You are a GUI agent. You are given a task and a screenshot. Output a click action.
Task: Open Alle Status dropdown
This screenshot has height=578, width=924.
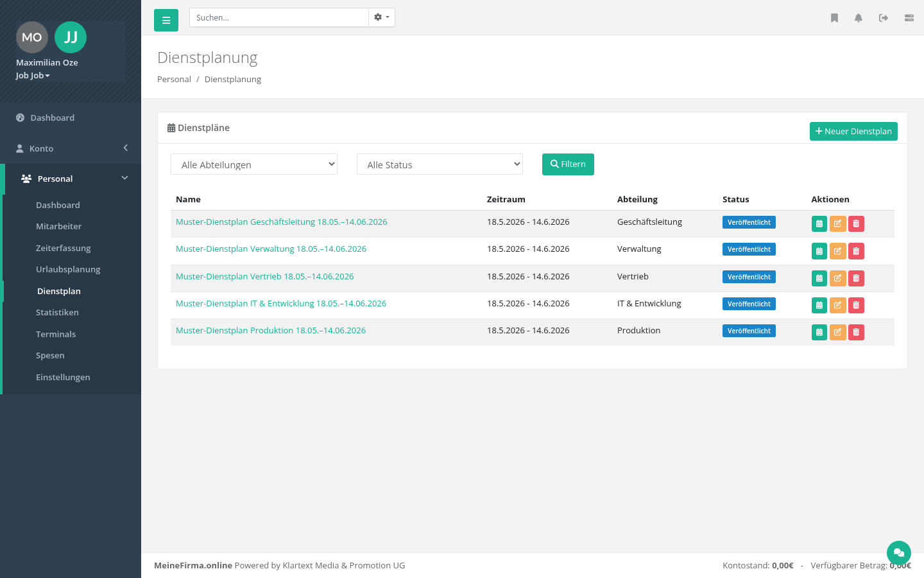pos(440,164)
